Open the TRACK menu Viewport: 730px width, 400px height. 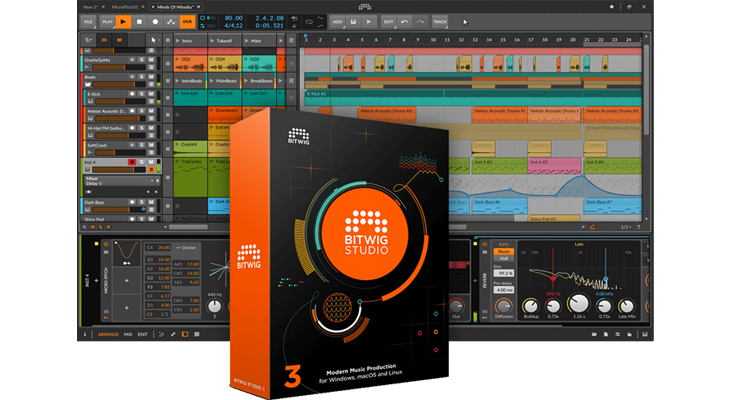click(x=439, y=21)
